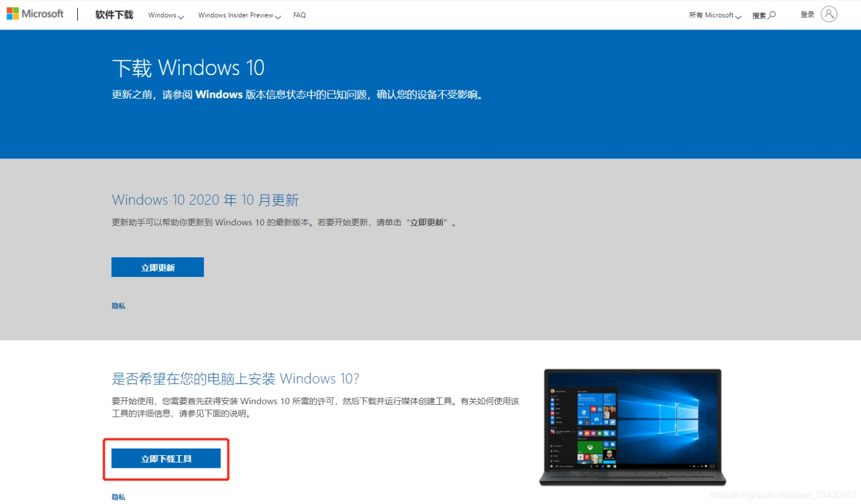861x504 pixels.
Task: Open the FAQ menu item
Action: coord(299,15)
